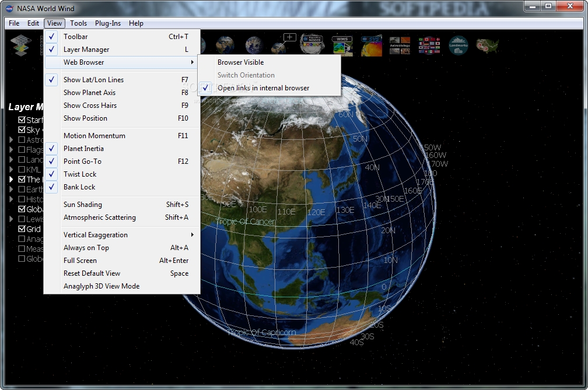Open the NASA SVS toolbar icon
This screenshot has height=390, width=588.
[x=371, y=45]
